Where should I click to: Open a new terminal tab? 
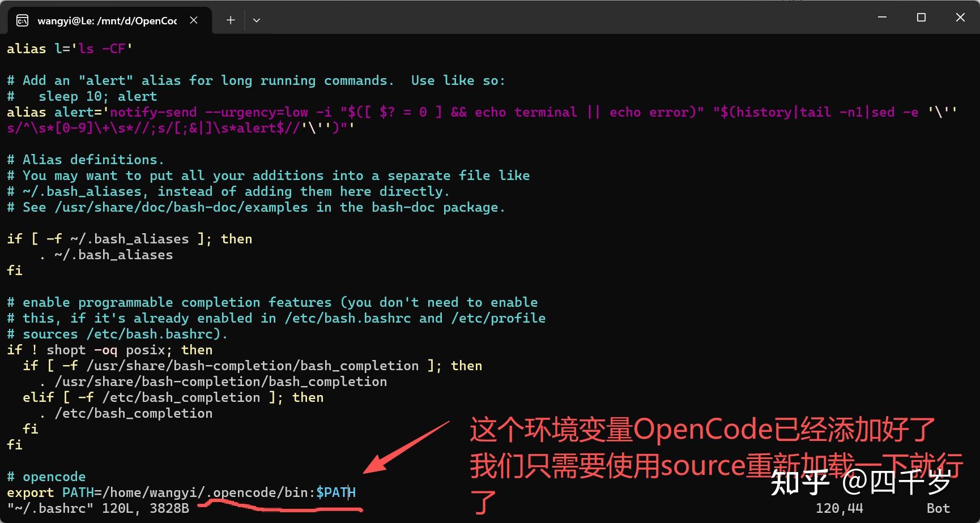tap(231, 20)
